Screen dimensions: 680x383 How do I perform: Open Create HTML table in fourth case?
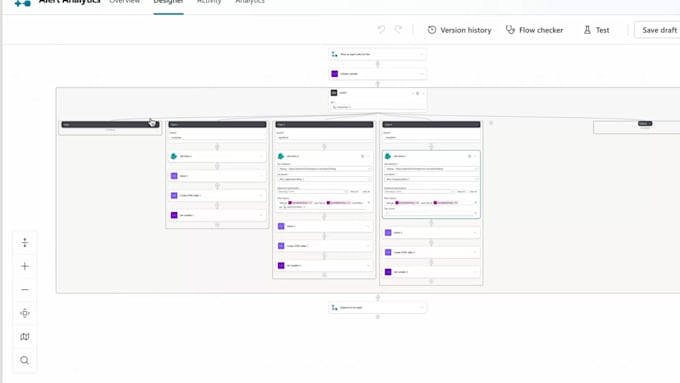coord(431,252)
